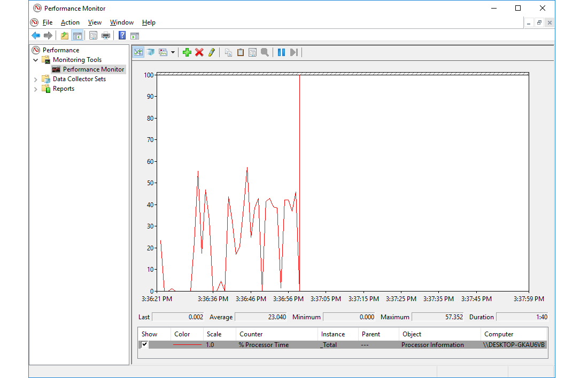Viewport: 588px width, 378px height.
Task: Click the blue Help icon in toolbar
Action: [122, 36]
